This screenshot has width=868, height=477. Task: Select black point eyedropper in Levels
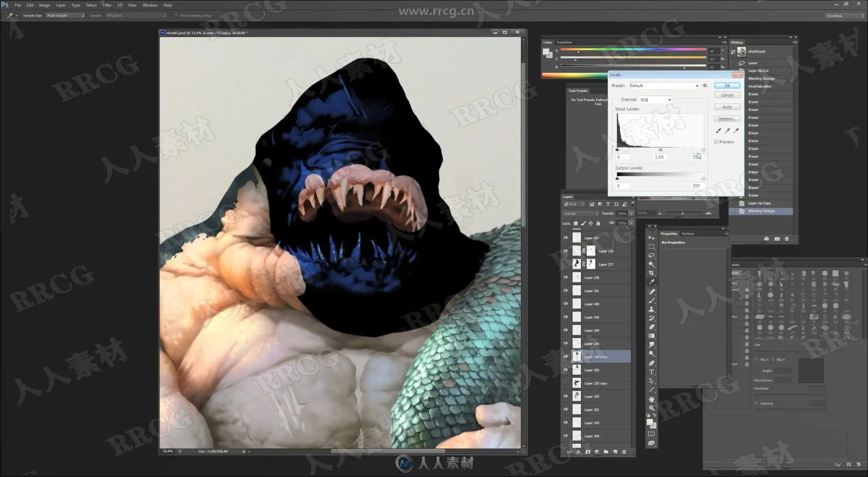(x=718, y=130)
